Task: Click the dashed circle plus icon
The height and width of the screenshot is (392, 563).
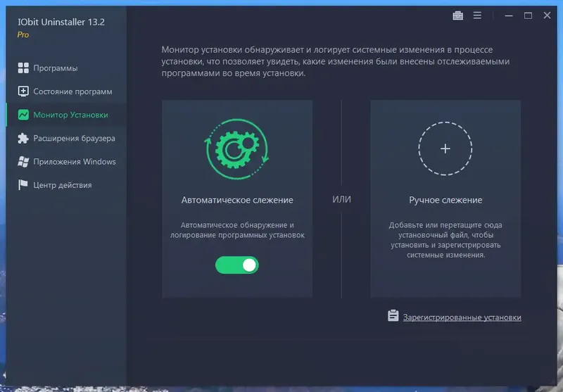Action: click(x=445, y=148)
